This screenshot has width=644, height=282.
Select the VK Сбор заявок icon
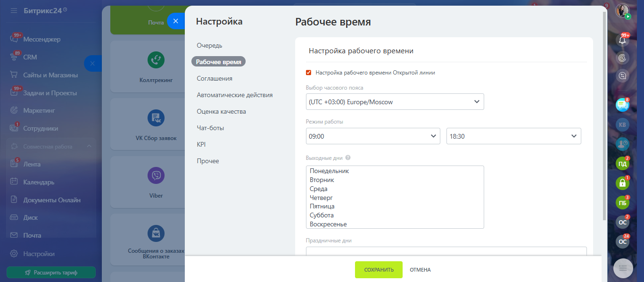click(156, 118)
